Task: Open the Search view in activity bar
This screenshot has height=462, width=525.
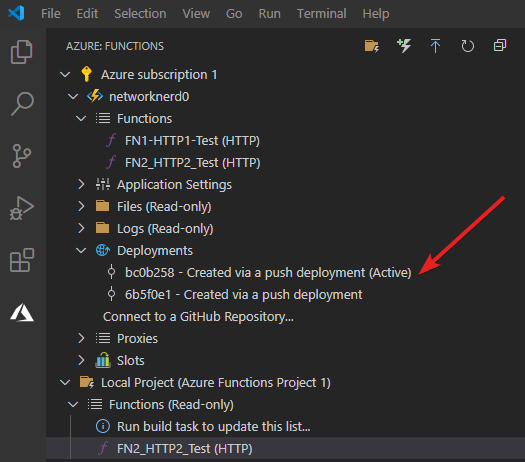Action: tap(22, 104)
